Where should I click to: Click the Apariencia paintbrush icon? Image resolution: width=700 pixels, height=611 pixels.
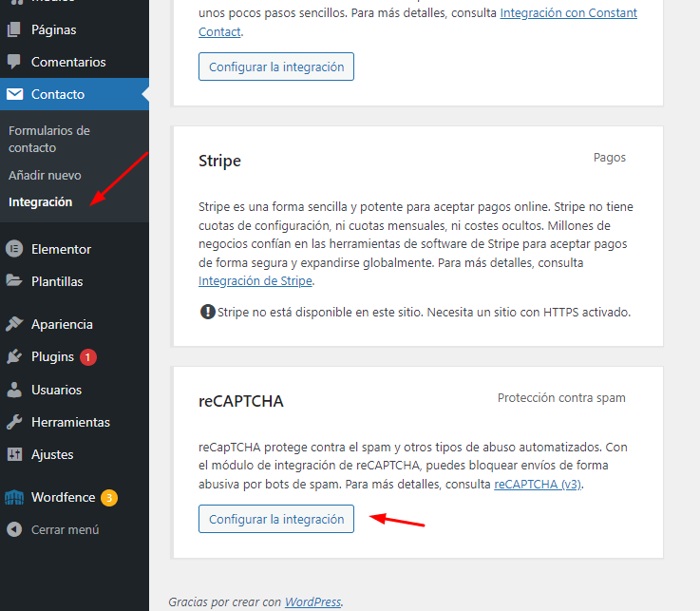coord(14,324)
